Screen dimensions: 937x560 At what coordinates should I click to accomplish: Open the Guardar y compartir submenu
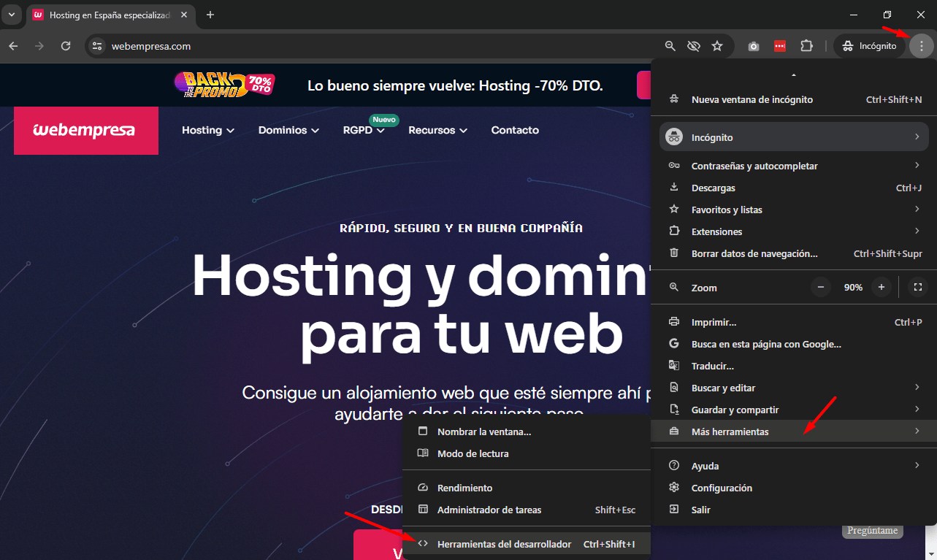click(x=794, y=410)
